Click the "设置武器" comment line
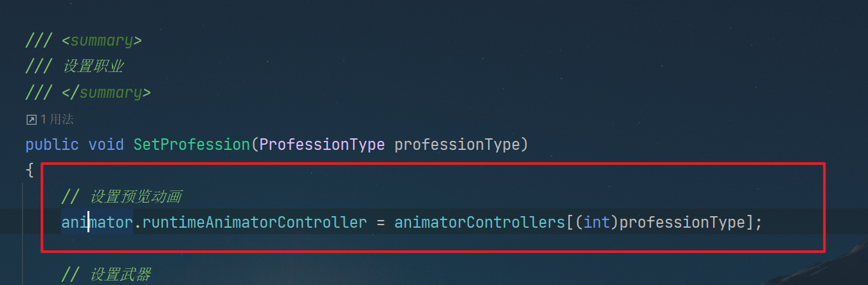 [x=106, y=275]
